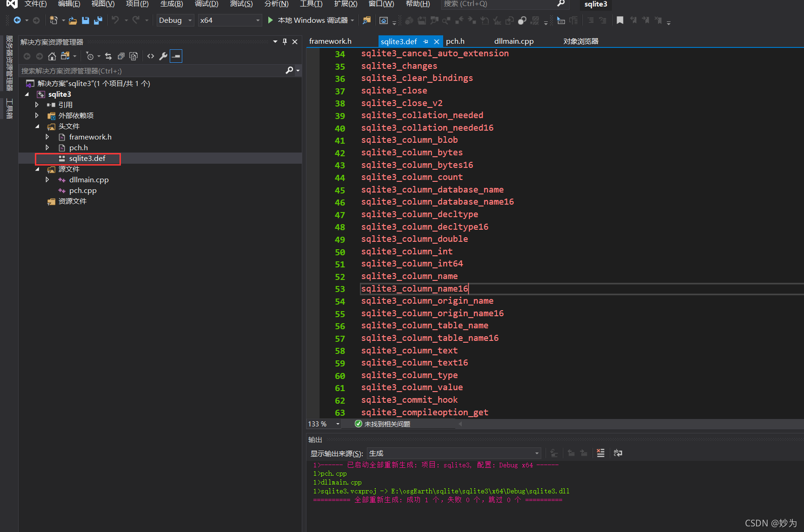Expand the framework.h tree item

[47, 137]
